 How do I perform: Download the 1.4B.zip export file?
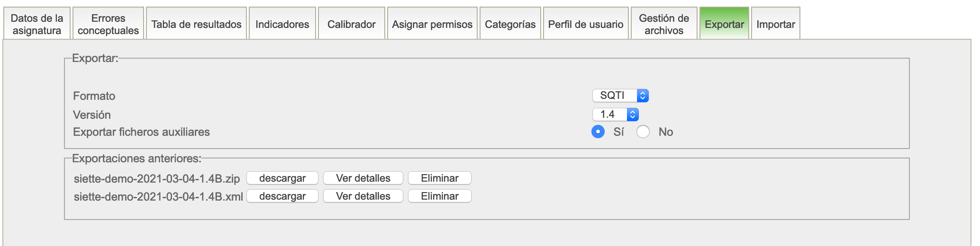coord(282,178)
